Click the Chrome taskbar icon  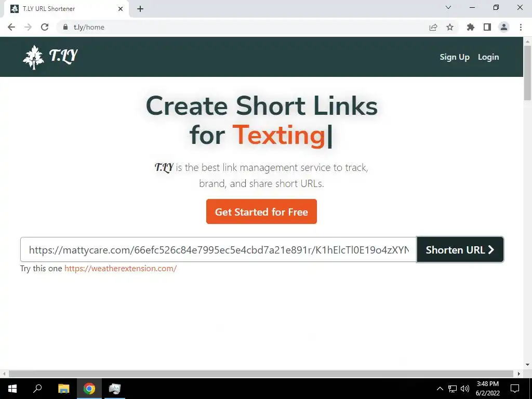click(x=89, y=389)
